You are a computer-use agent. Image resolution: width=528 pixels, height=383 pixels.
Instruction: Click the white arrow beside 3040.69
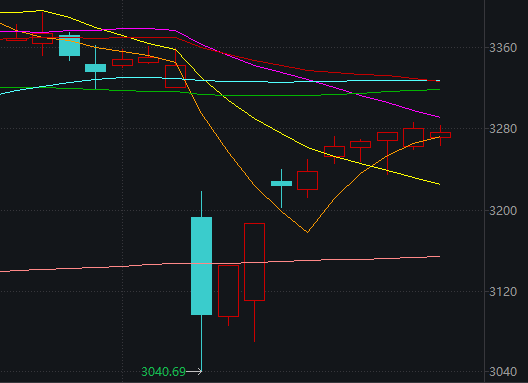[194, 372]
